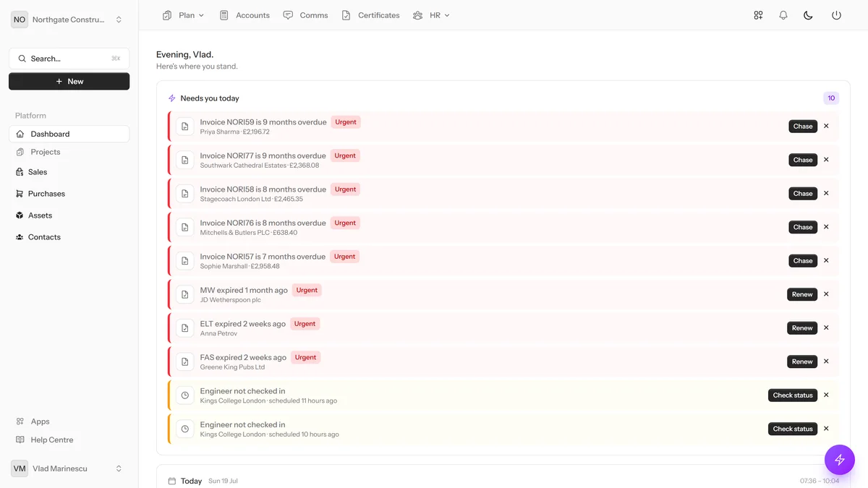Dismiss the MW expired alert

point(826,294)
